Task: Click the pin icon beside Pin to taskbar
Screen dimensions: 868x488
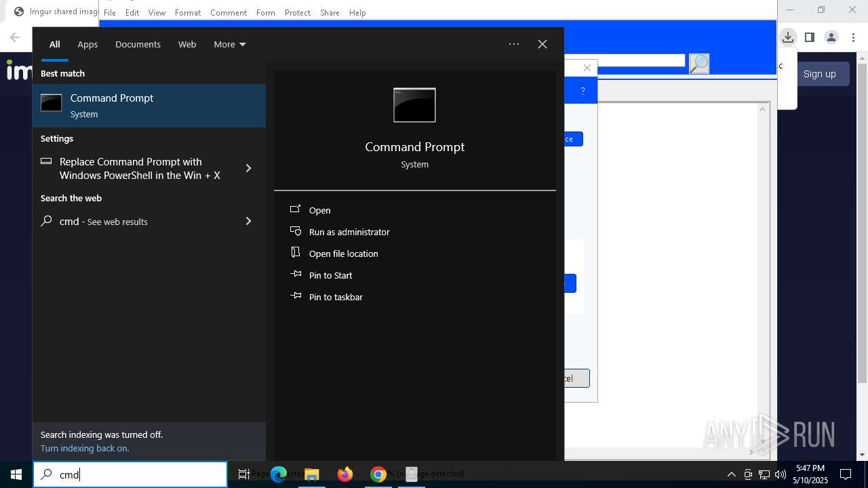Action: pos(295,296)
